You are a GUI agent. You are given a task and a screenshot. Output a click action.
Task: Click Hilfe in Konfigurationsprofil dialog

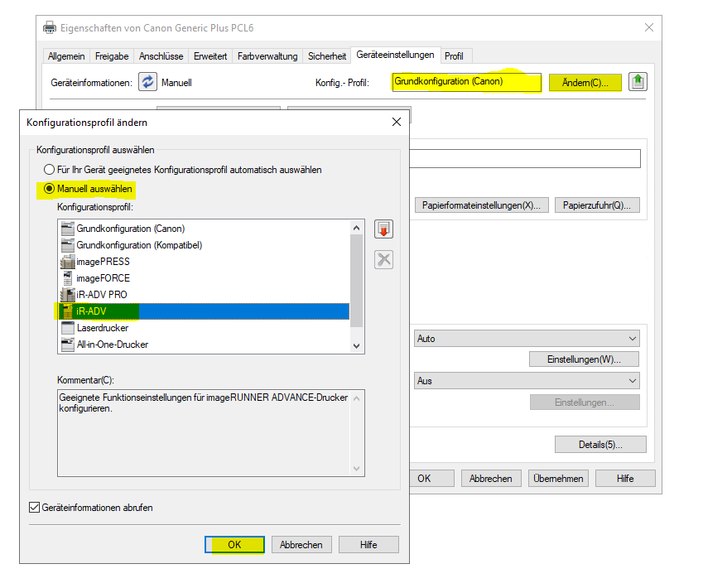pyautogui.click(x=368, y=544)
